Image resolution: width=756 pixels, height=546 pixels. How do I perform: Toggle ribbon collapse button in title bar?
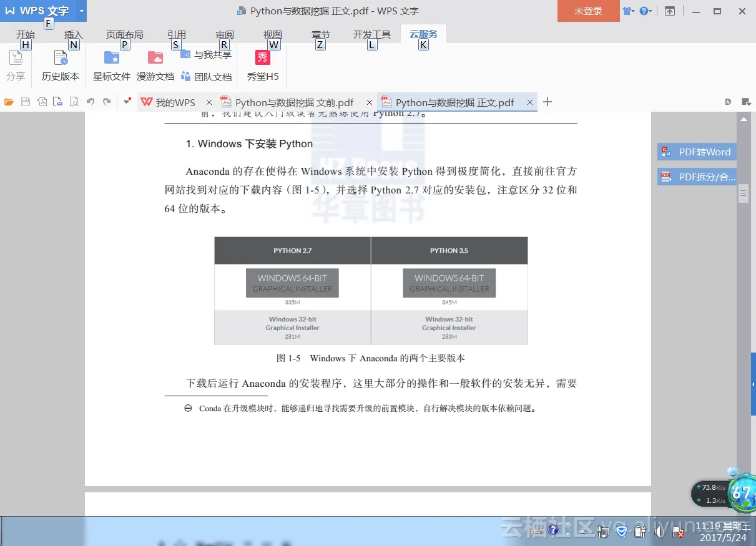pyautogui.click(x=670, y=11)
